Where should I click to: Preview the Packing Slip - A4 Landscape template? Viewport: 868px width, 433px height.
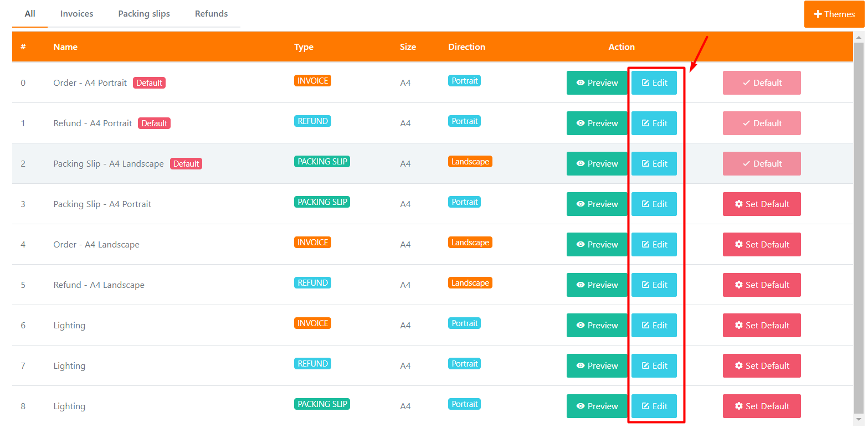tap(597, 164)
